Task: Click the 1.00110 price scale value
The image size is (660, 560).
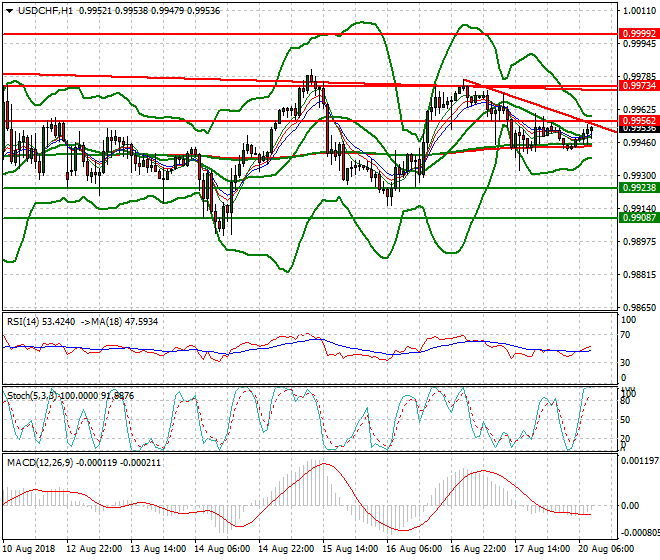Action: [639, 11]
